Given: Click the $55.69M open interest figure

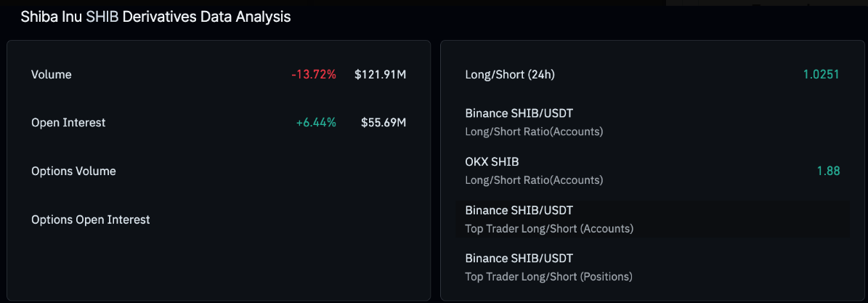Looking at the screenshot, I should tap(384, 123).
